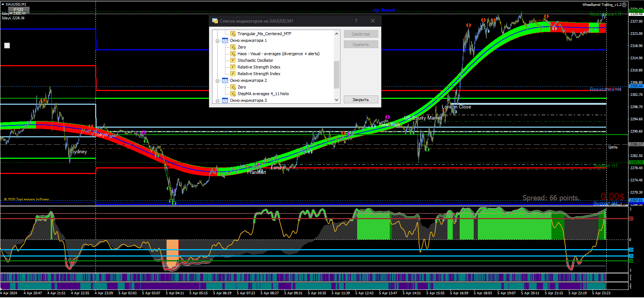Collapse the Окно индикатора 3 tree node
The height and width of the screenshot is (298, 644).
click(218, 100)
